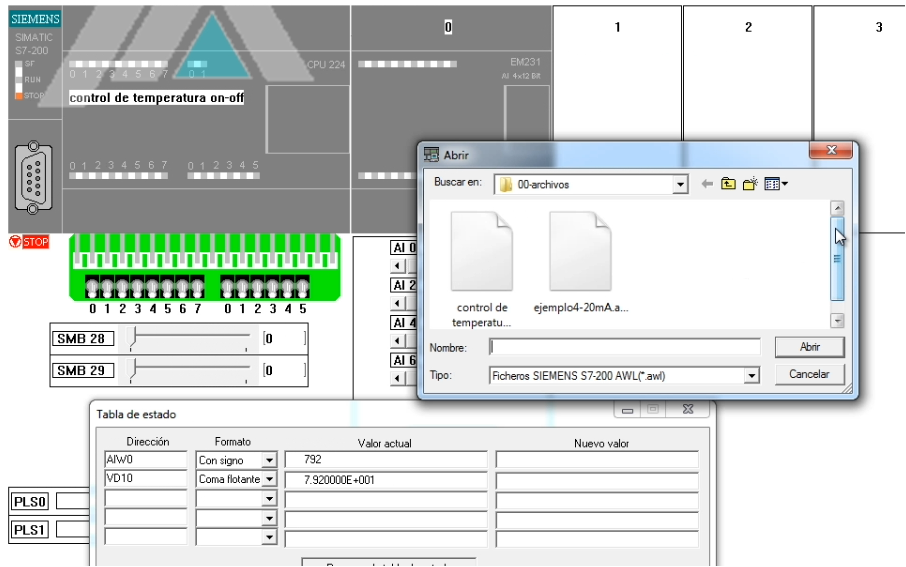Click the CPU 224 label
The height and width of the screenshot is (567, 906).
point(326,65)
